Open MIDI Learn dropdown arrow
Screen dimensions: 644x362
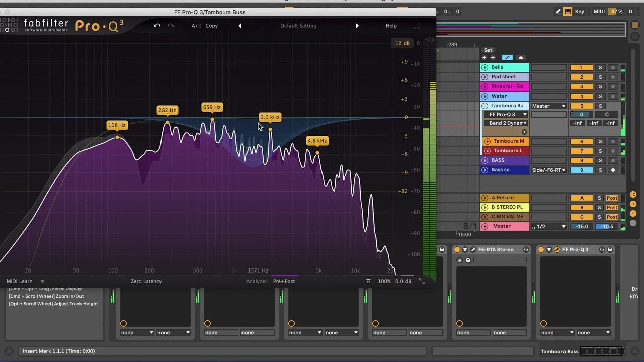(42, 282)
